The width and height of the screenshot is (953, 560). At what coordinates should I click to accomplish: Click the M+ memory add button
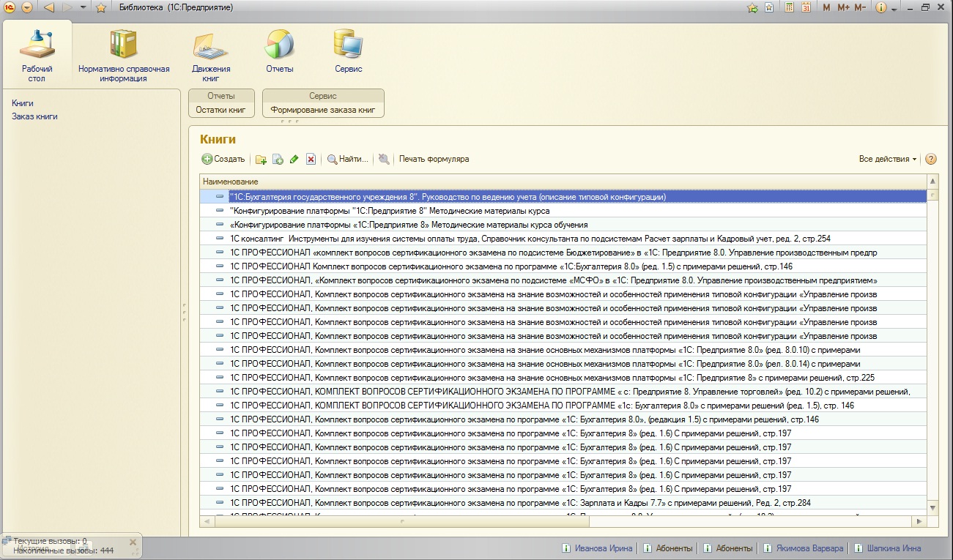843,7
